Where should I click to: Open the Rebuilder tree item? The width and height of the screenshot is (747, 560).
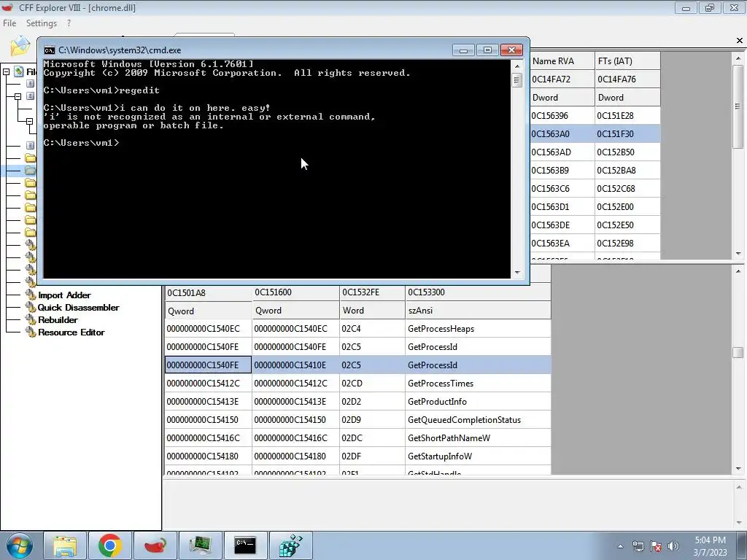(58, 320)
